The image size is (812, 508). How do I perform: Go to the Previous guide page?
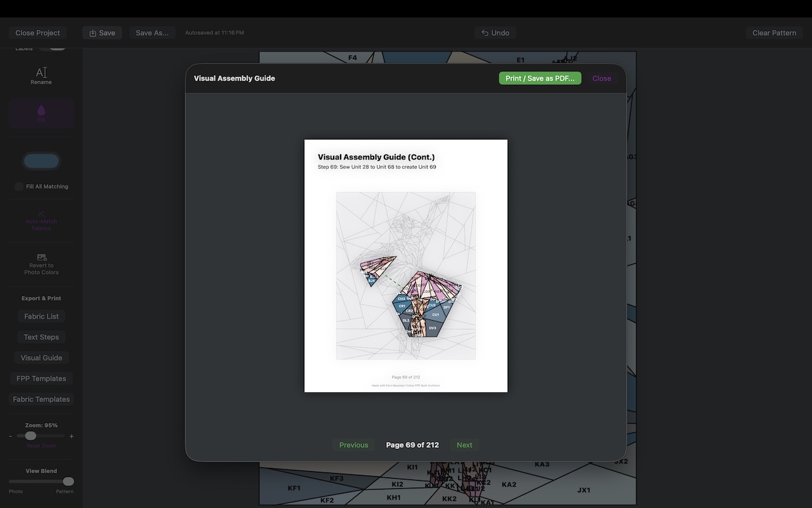coord(353,445)
